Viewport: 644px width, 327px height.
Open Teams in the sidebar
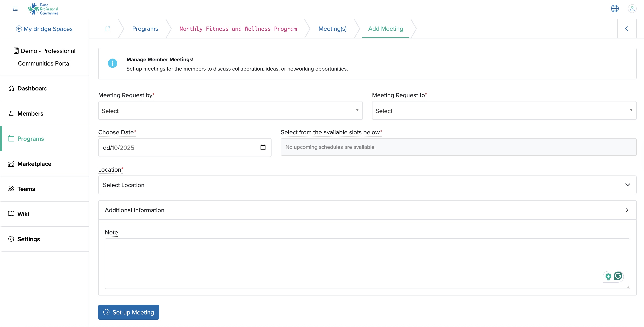coord(45,189)
